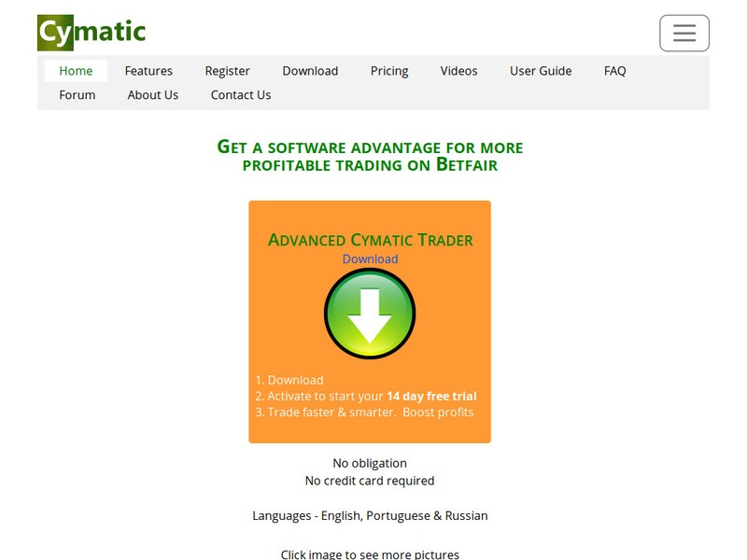This screenshot has height=560, width=747.
Task: Visit the FAQ page
Action: click(615, 71)
